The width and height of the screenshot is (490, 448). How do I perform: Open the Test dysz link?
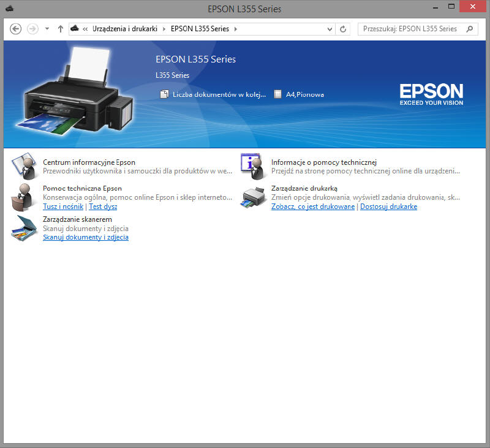point(103,207)
